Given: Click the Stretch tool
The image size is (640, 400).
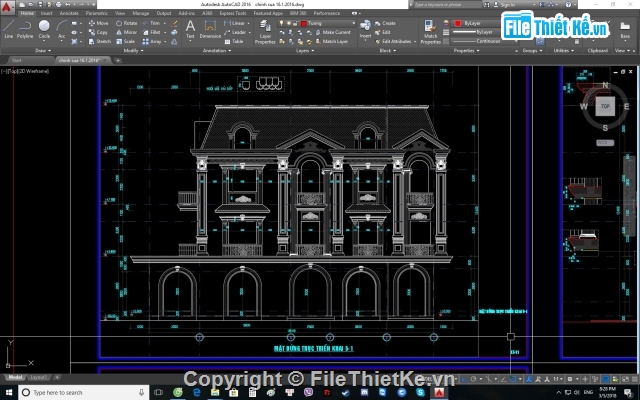Looking at the screenshot, I should point(100,41).
